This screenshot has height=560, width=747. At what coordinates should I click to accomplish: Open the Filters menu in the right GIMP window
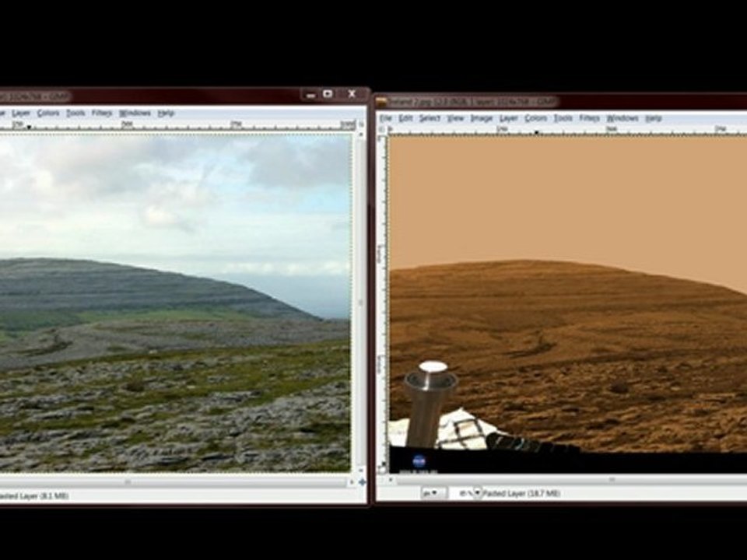pyautogui.click(x=589, y=118)
